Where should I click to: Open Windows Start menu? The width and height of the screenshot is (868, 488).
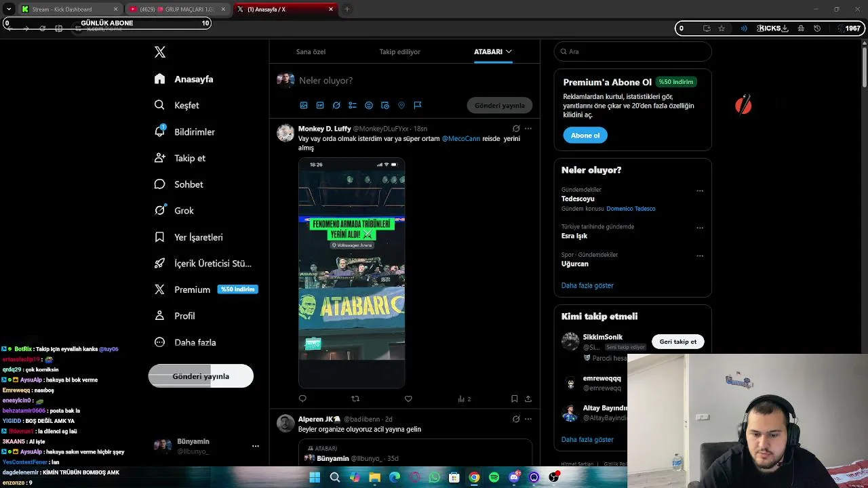(x=315, y=477)
